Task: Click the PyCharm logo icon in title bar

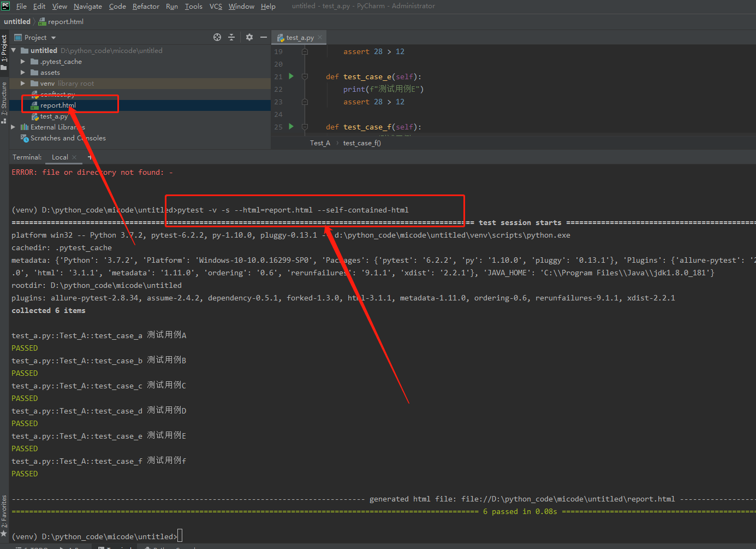Action: (5, 6)
